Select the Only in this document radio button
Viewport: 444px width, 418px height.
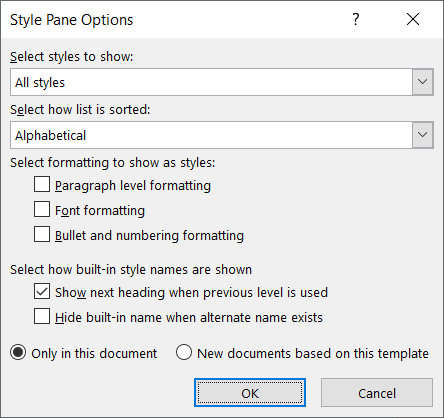[18, 352]
